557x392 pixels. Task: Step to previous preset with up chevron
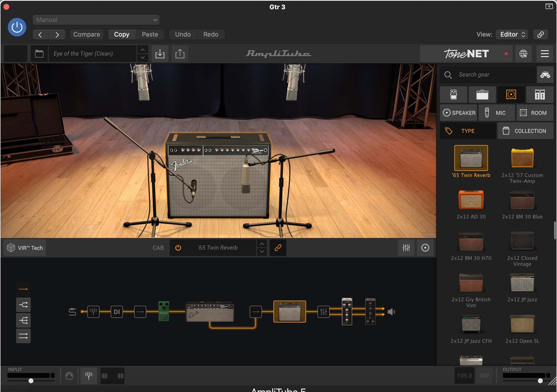(143, 50)
